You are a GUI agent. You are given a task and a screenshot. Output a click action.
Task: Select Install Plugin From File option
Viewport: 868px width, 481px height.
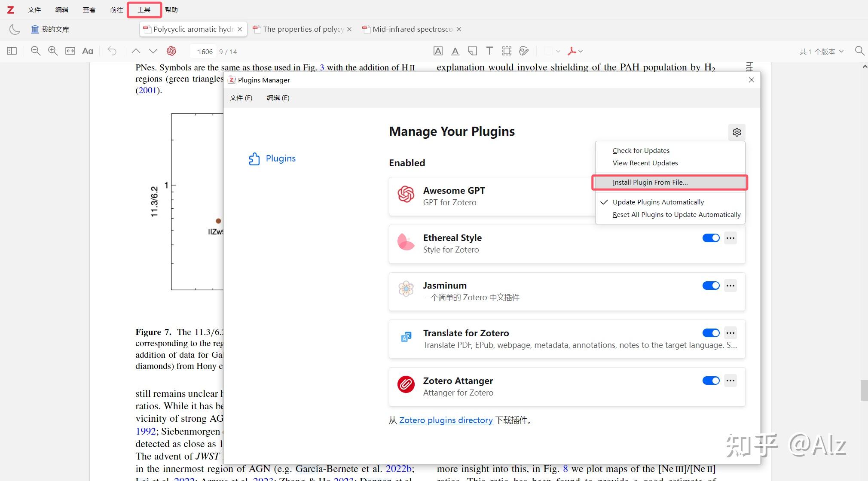tap(650, 182)
